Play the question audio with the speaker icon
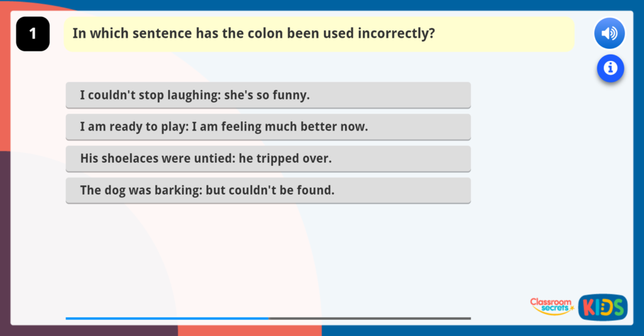The image size is (644, 336). [609, 34]
